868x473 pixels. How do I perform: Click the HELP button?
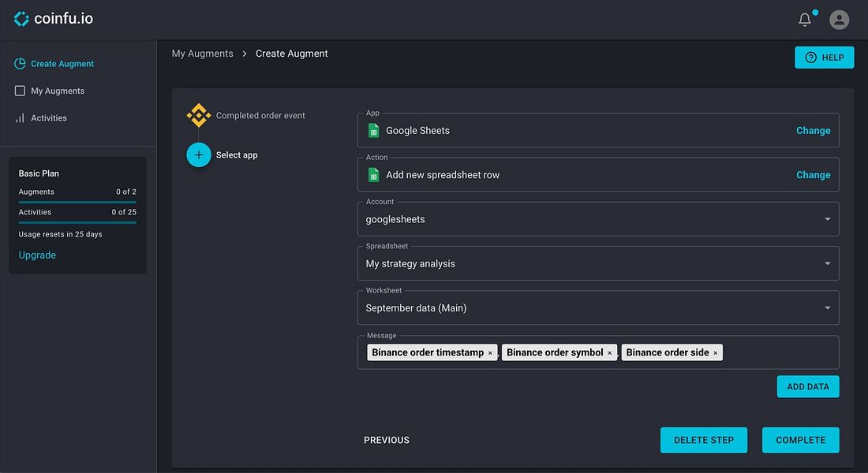(825, 58)
